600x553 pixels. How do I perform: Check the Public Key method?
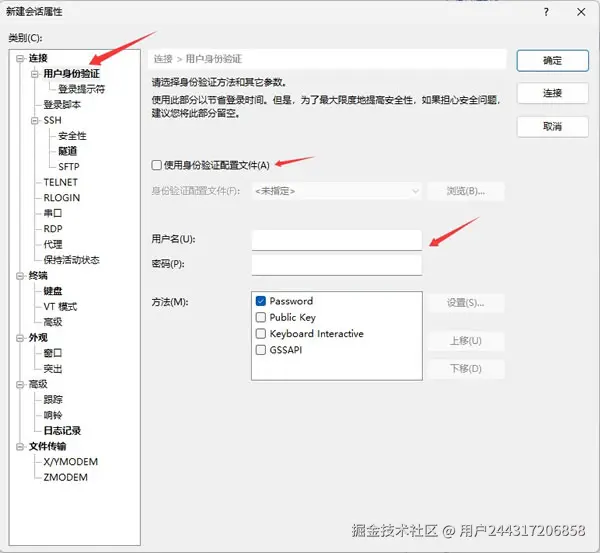[261, 317]
